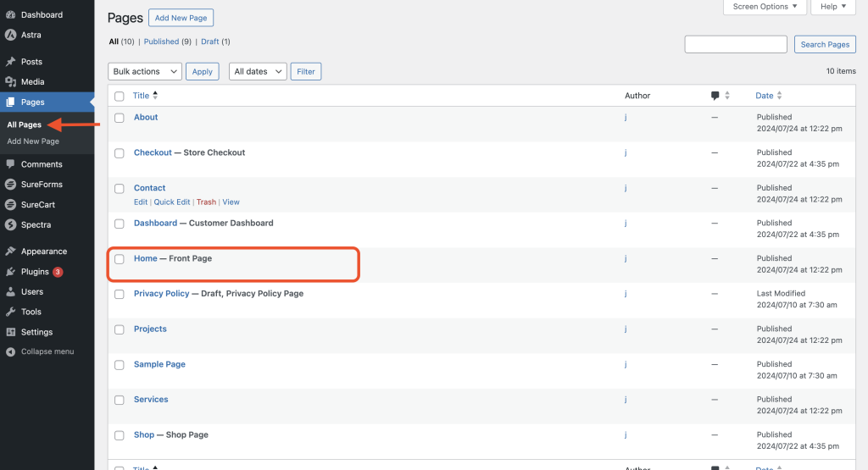This screenshot has height=470, width=868.
Task: Click the SureForms icon
Action: [x=10, y=185]
